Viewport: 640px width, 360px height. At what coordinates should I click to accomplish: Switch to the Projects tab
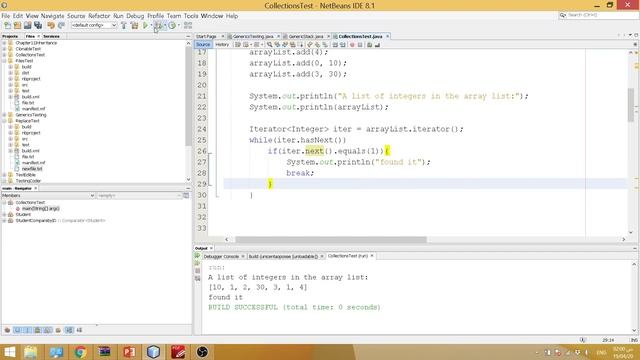point(10,36)
